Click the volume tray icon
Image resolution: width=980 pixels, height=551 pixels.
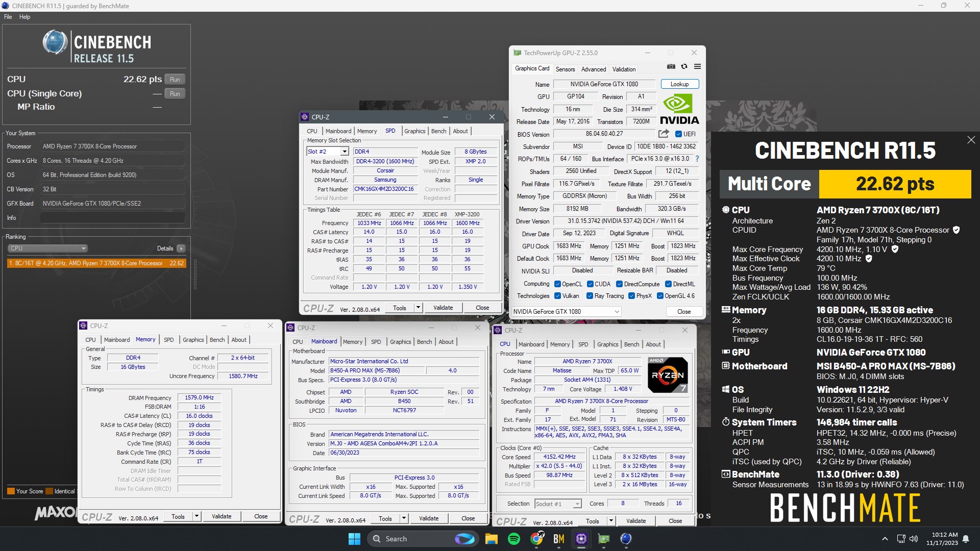[914, 539]
